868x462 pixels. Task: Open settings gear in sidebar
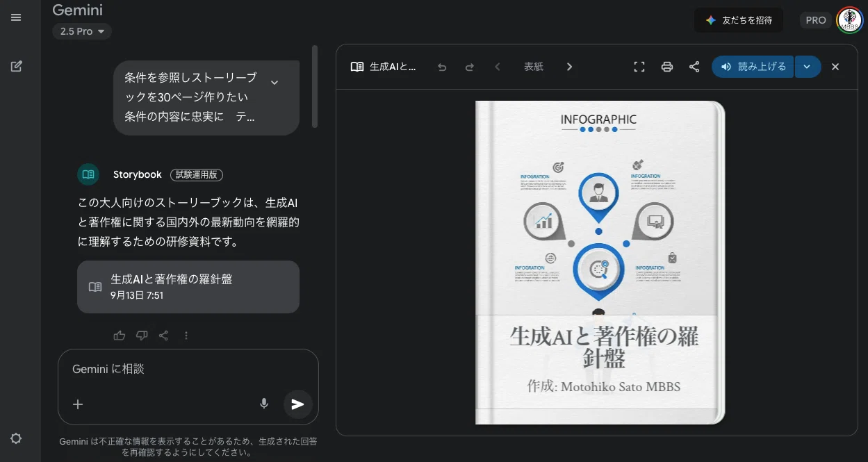coord(16,438)
